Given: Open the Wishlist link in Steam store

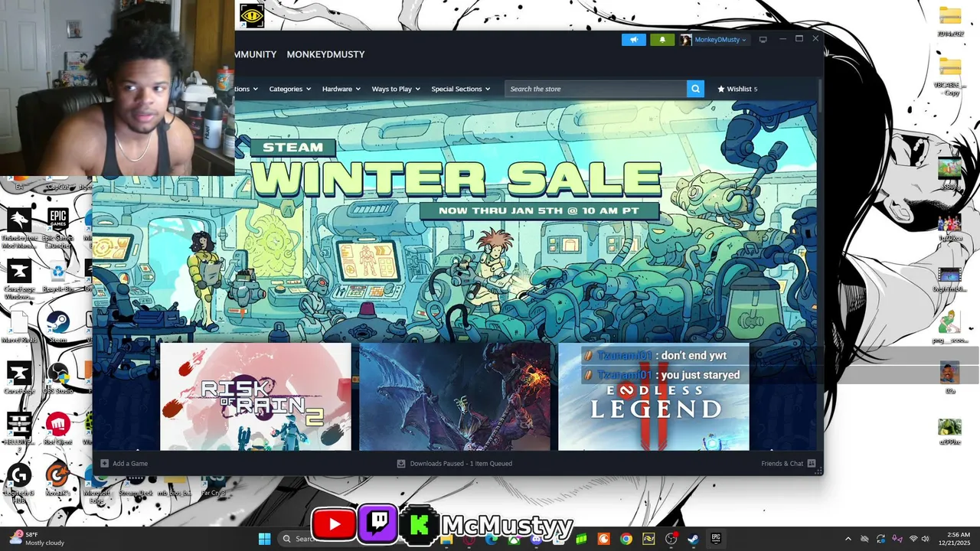Looking at the screenshot, I should click(x=737, y=89).
